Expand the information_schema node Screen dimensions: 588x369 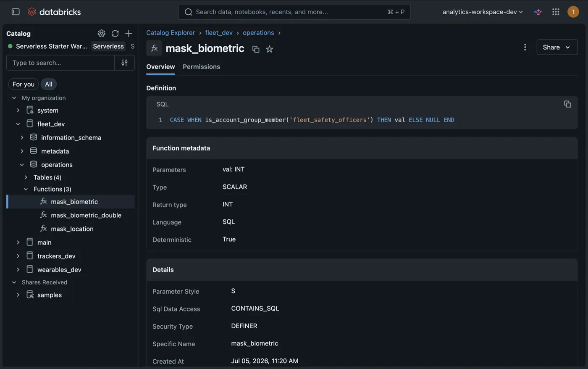[x=22, y=137]
